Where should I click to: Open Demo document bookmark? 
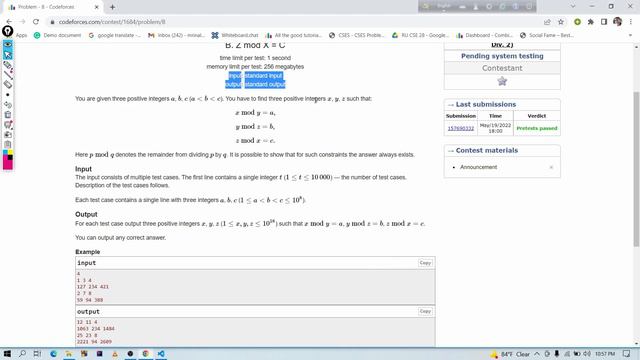click(58, 36)
